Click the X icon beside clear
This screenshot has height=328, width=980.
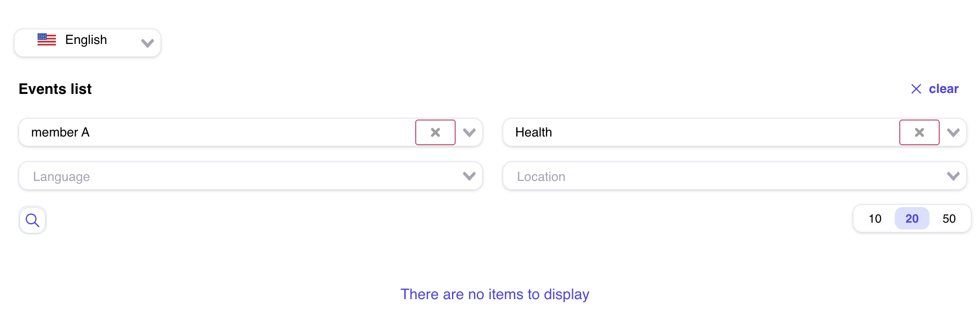pos(916,89)
